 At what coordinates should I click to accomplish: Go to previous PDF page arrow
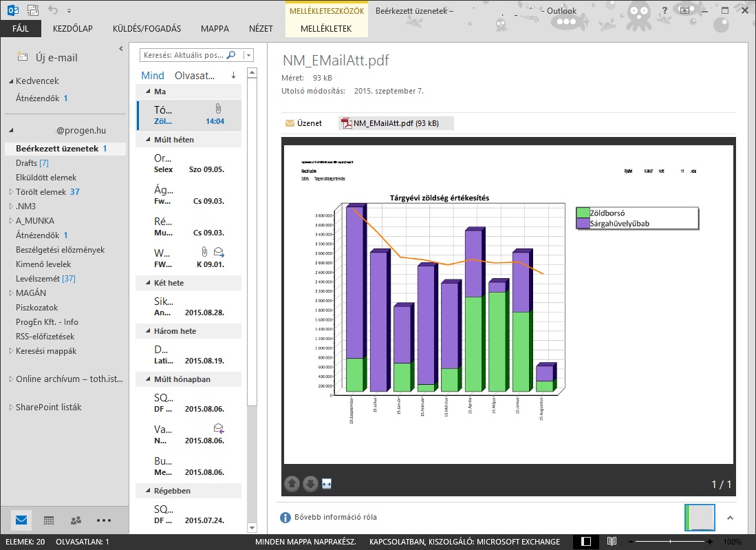pos(292,485)
